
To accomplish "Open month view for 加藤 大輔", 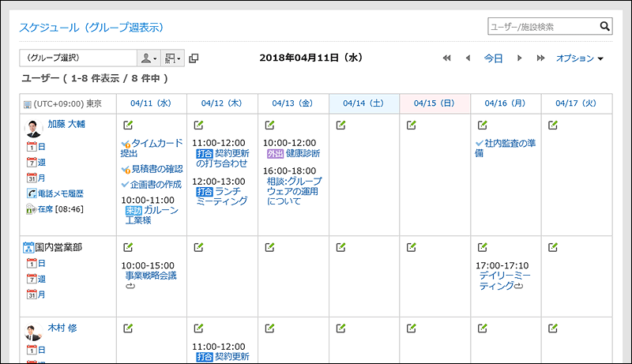I will (x=36, y=178).
